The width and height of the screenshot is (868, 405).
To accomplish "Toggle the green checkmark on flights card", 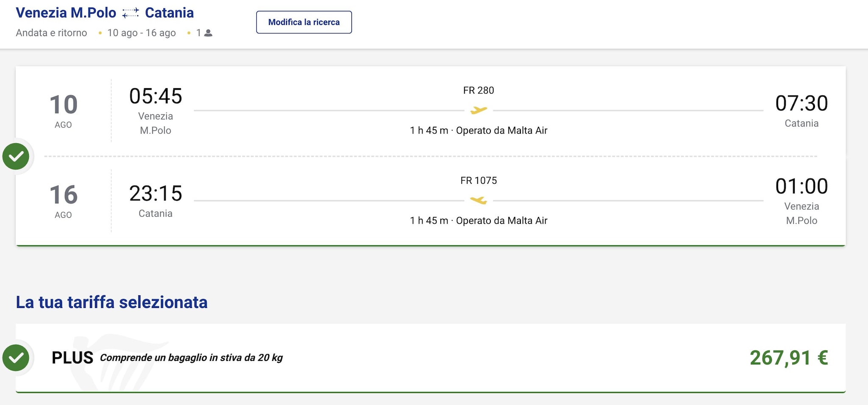I will [x=16, y=156].
